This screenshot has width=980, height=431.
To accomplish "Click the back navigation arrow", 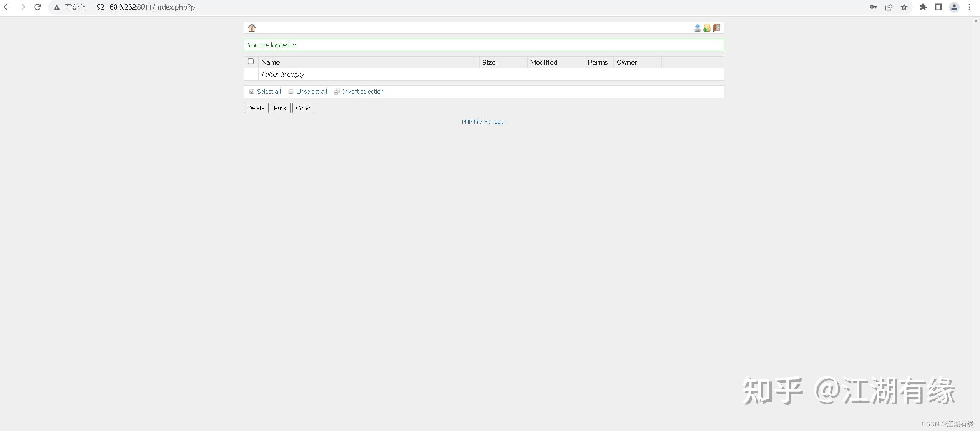I will (7, 7).
